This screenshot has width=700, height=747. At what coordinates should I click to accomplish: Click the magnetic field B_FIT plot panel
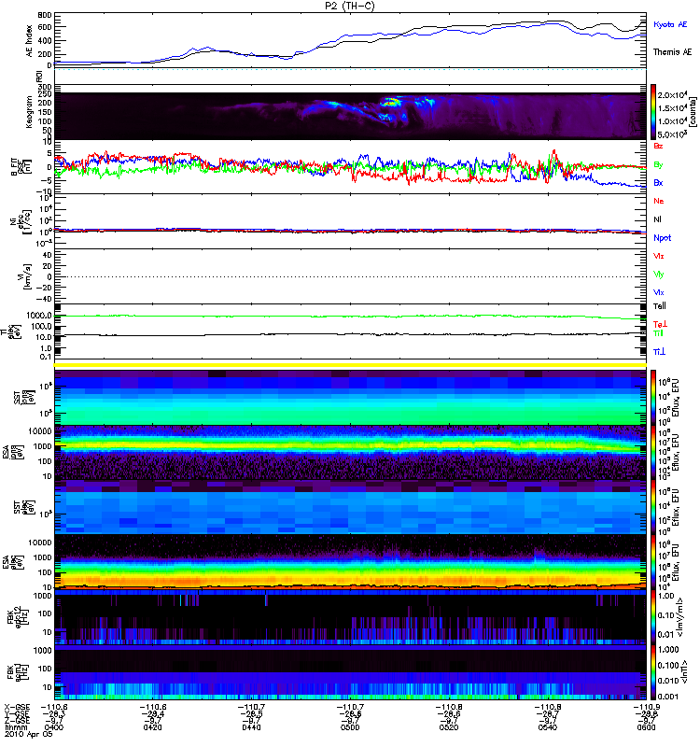pyautogui.click(x=350, y=167)
